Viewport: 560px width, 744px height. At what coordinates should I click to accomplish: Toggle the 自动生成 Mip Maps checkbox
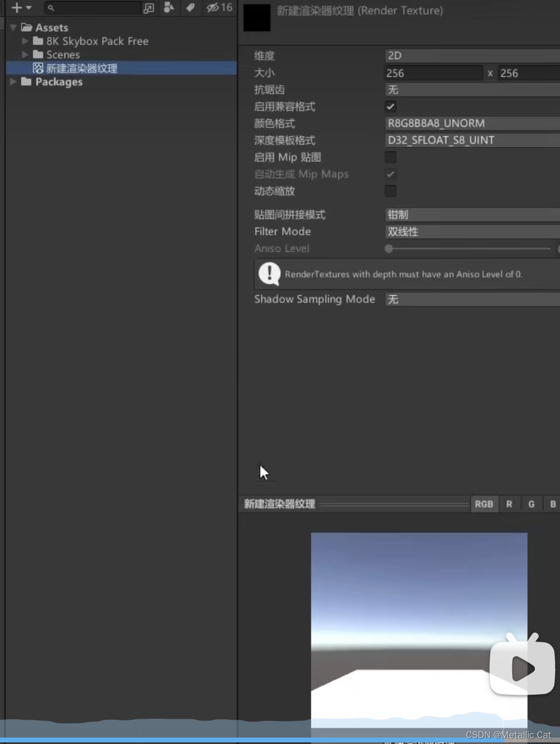[390, 174]
